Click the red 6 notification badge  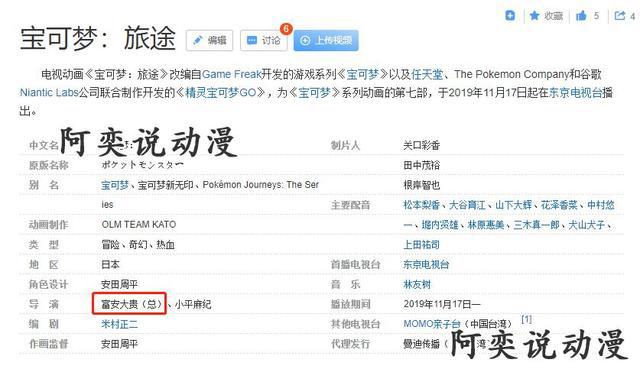pyautogui.click(x=286, y=29)
